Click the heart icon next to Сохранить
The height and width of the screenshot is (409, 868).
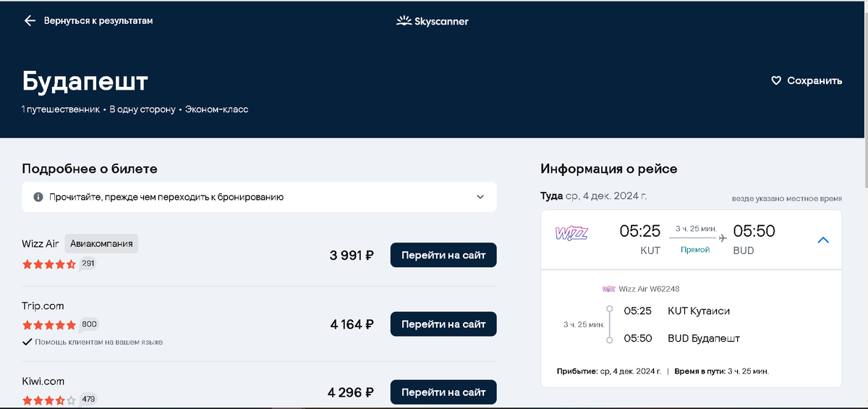(x=776, y=81)
